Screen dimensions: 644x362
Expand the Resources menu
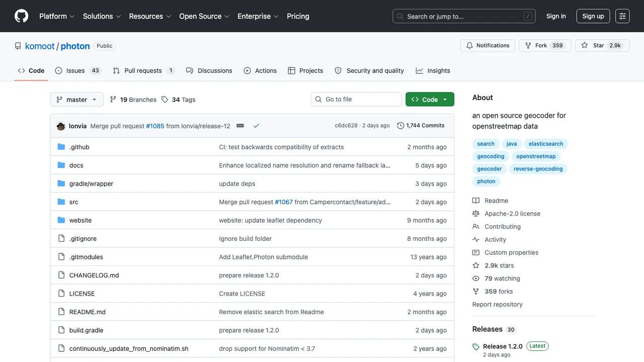tap(150, 16)
